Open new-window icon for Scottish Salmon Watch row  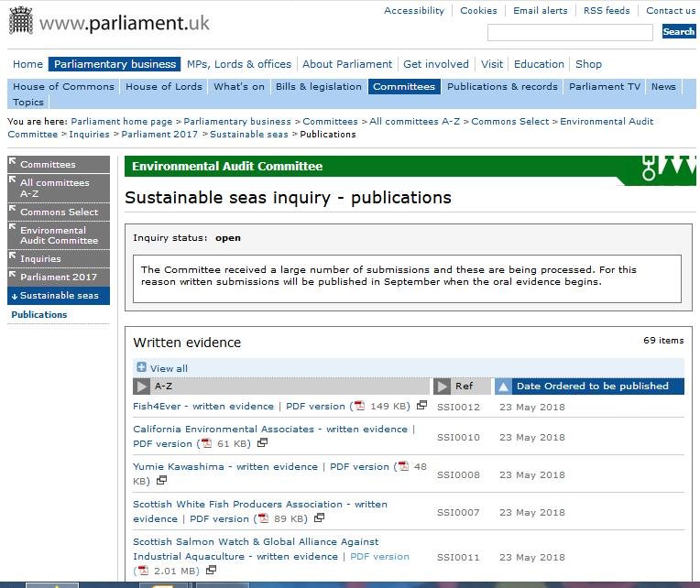[211, 570]
